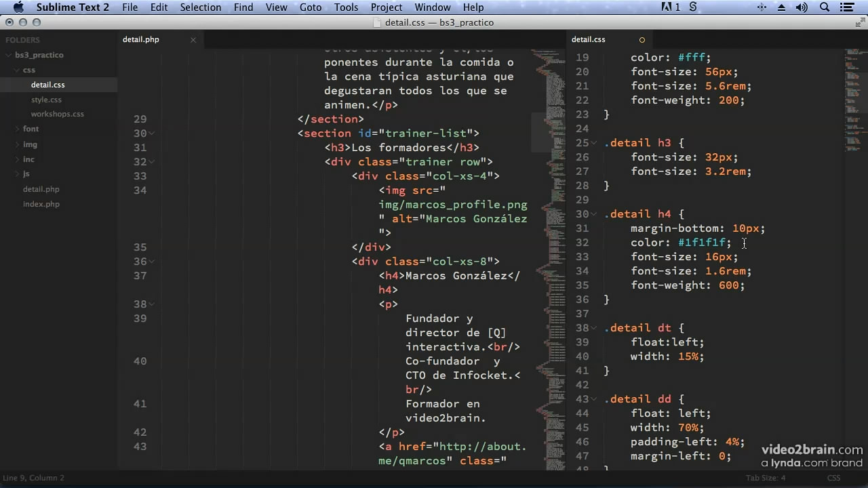The width and height of the screenshot is (868, 488).
Task: Fold code at line 30 in detail.php
Action: 152,134
